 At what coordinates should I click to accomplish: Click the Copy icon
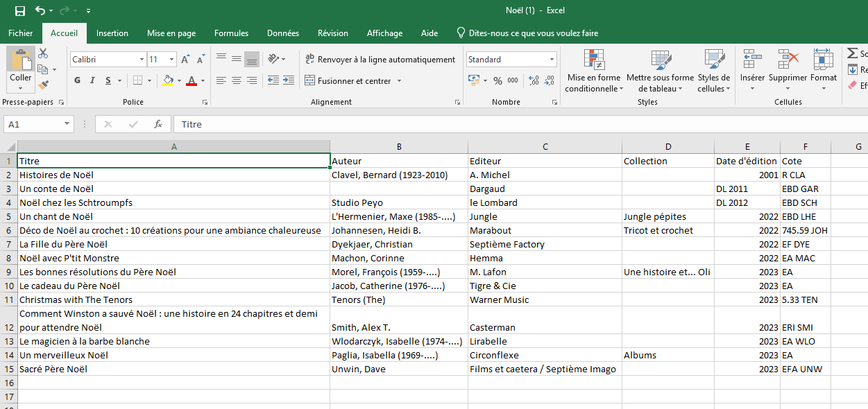pyautogui.click(x=43, y=69)
